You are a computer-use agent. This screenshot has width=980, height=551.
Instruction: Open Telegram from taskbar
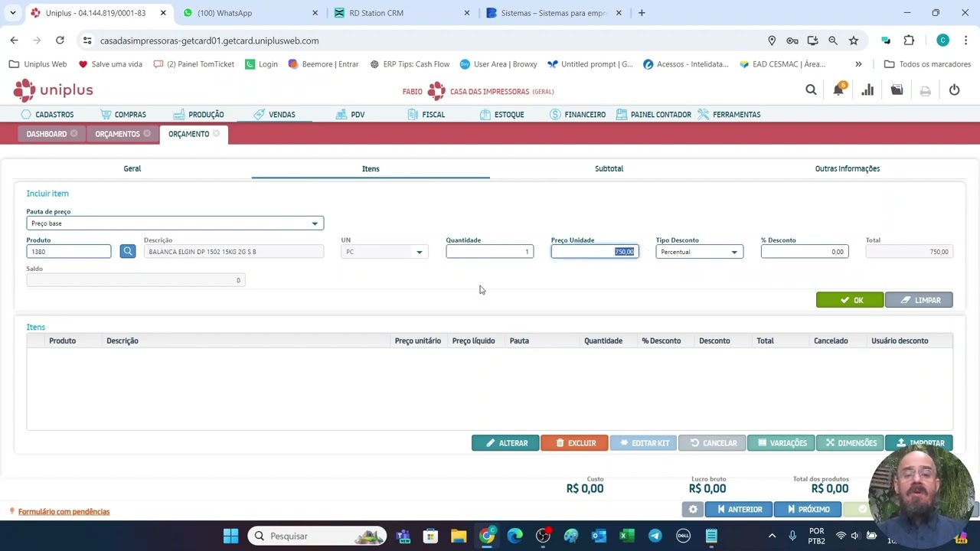point(655,536)
